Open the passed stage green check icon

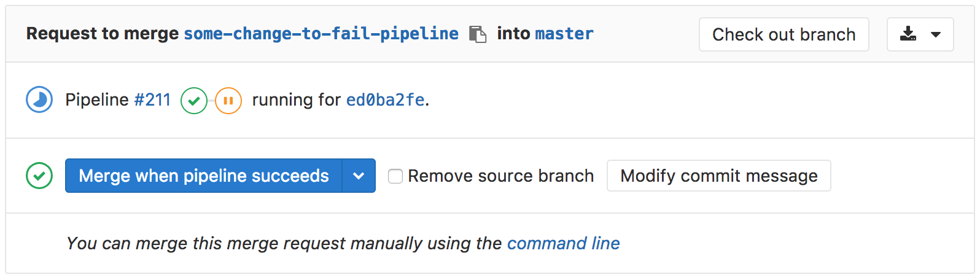tap(193, 101)
